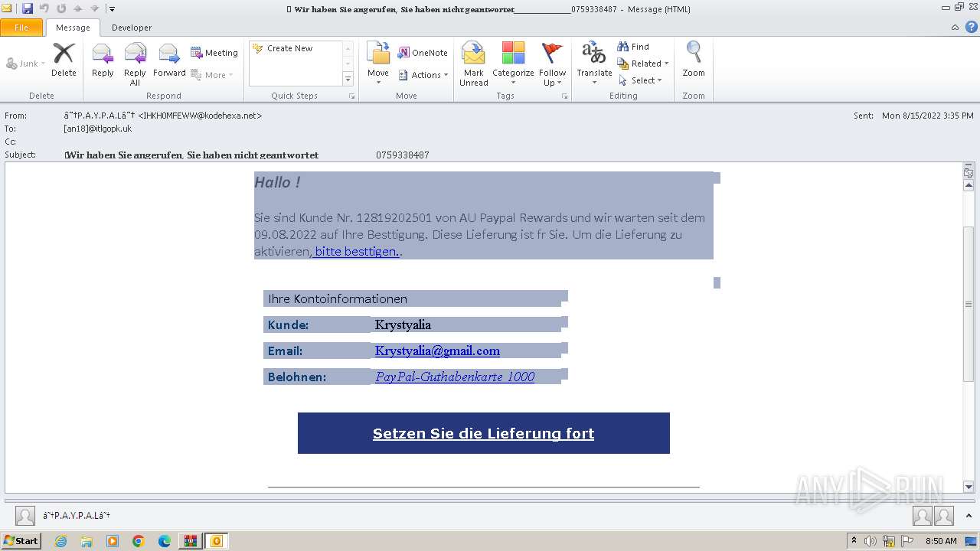Click the message vertical scrollbar thumb
The image size is (980, 551).
coord(969,304)
